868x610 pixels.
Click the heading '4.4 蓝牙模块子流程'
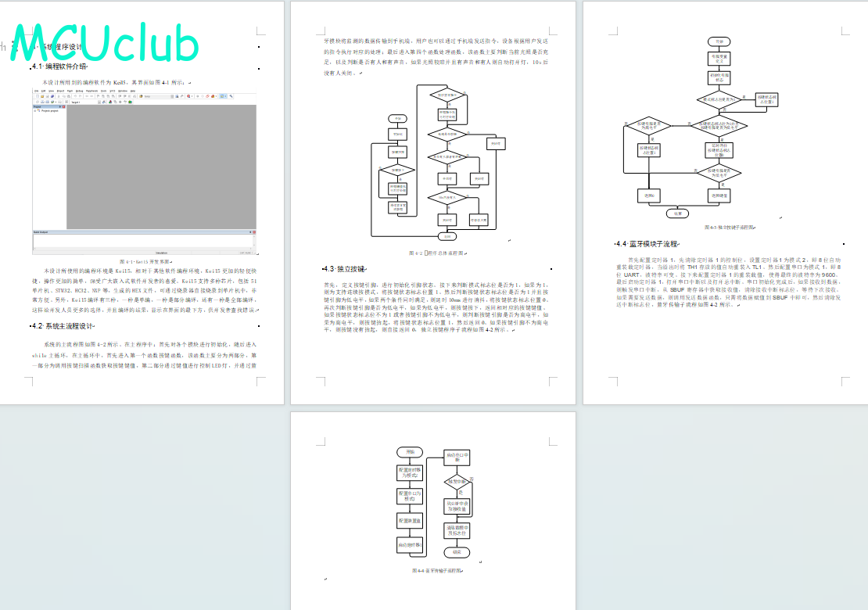648,244
